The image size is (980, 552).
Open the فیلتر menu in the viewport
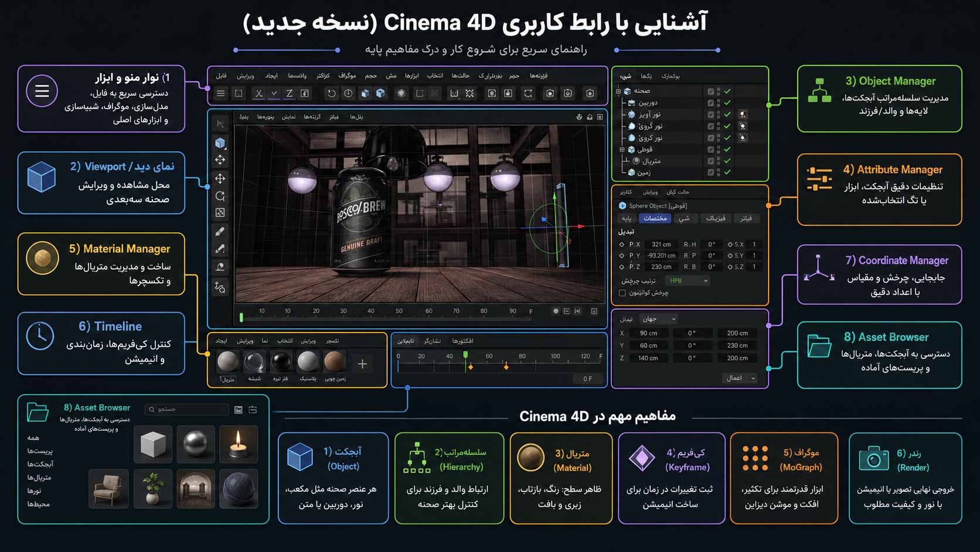(334, 117)
